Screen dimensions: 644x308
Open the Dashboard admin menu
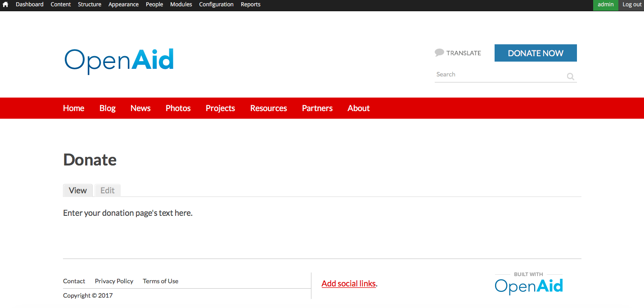[x=30, y=4]
